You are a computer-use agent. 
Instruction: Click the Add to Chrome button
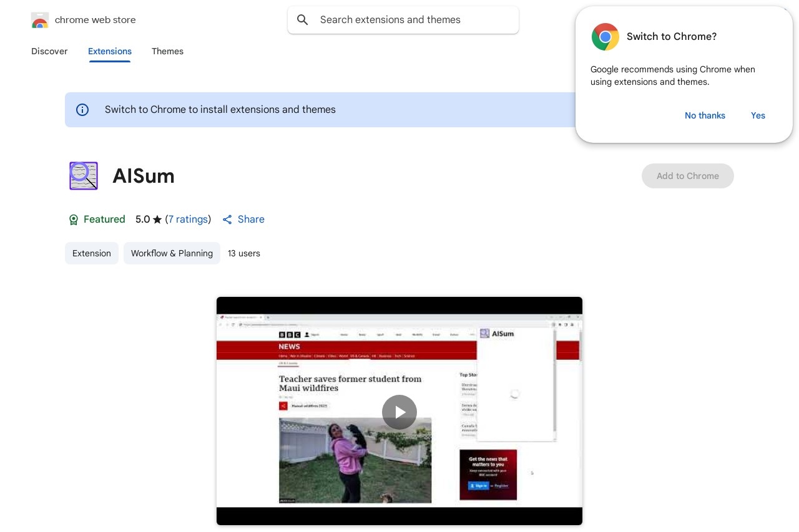(x=688, y=176)
